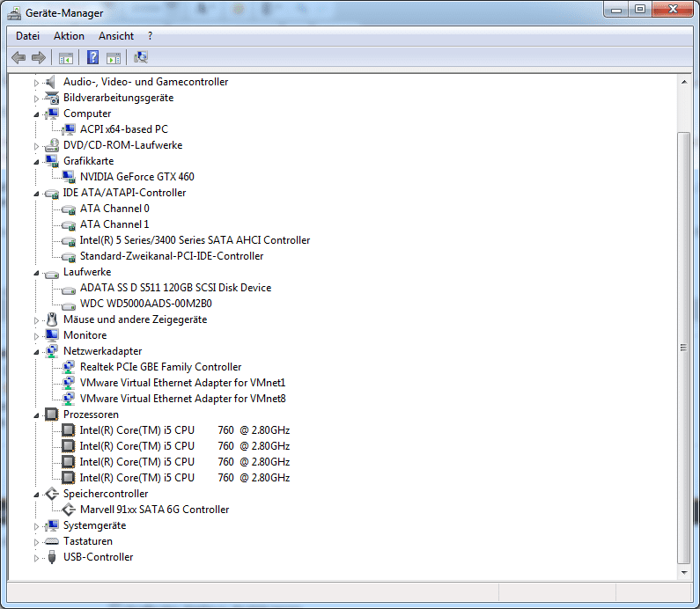This screenshot has width=700, height=609.
Task: Click the USB-Controller plug icon
Action: 52,557
